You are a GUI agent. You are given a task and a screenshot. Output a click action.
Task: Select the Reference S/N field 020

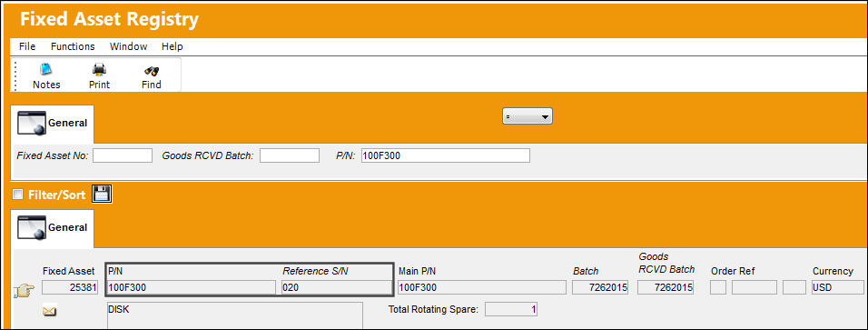pos(336,287)
